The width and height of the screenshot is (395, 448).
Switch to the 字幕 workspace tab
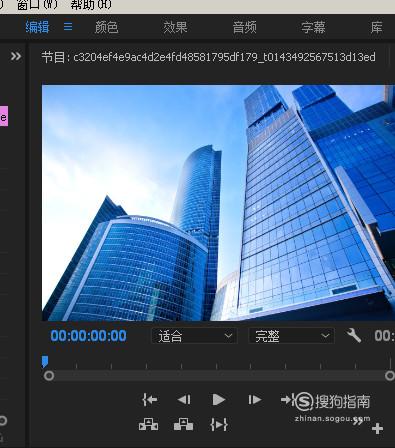pyautogui.click(x=313, y=27)
